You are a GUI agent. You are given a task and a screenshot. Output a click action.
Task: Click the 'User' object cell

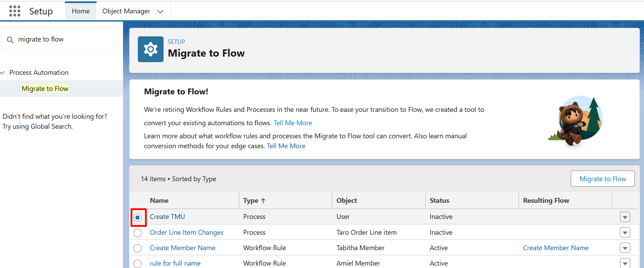tap(343, 217)
